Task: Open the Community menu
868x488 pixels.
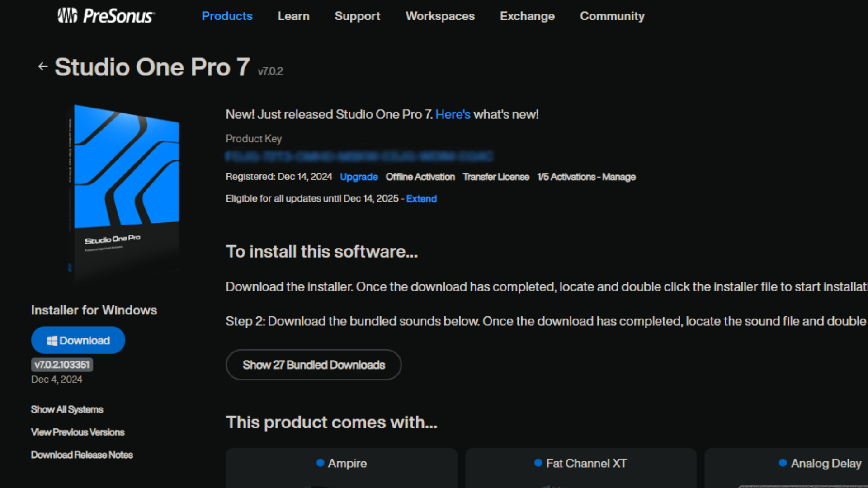Action: (x=612, y=16)
